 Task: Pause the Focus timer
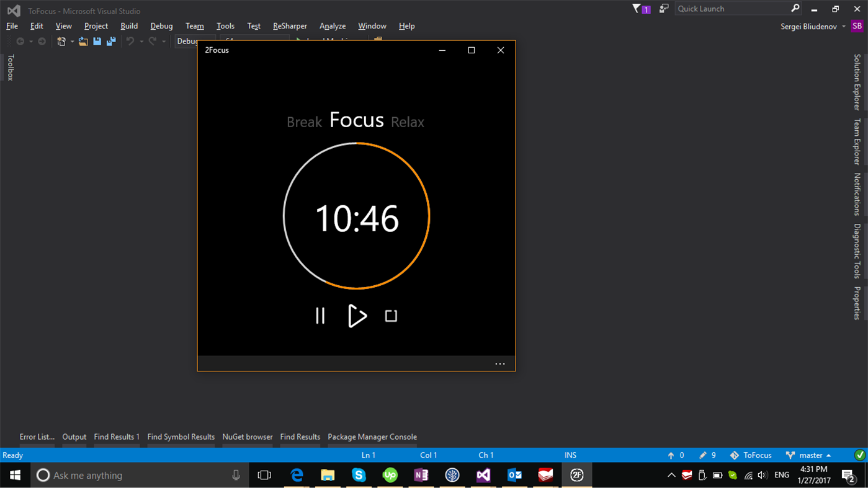pyautogui.click(x=320, y=316)
